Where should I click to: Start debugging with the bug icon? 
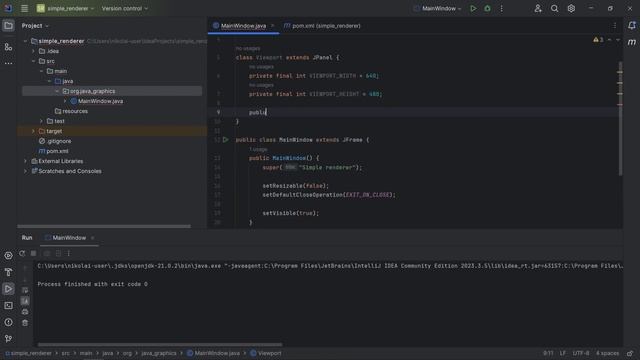point(487,8)
